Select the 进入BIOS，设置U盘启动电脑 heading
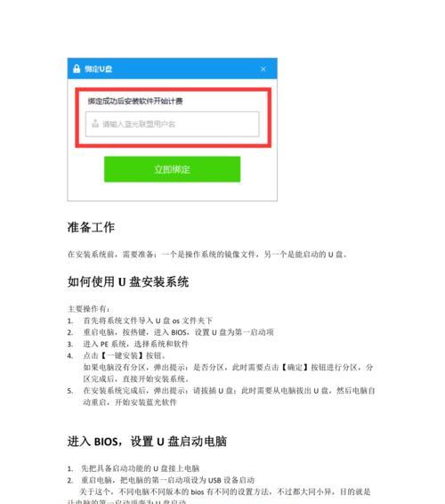 (x=147, y=442)
